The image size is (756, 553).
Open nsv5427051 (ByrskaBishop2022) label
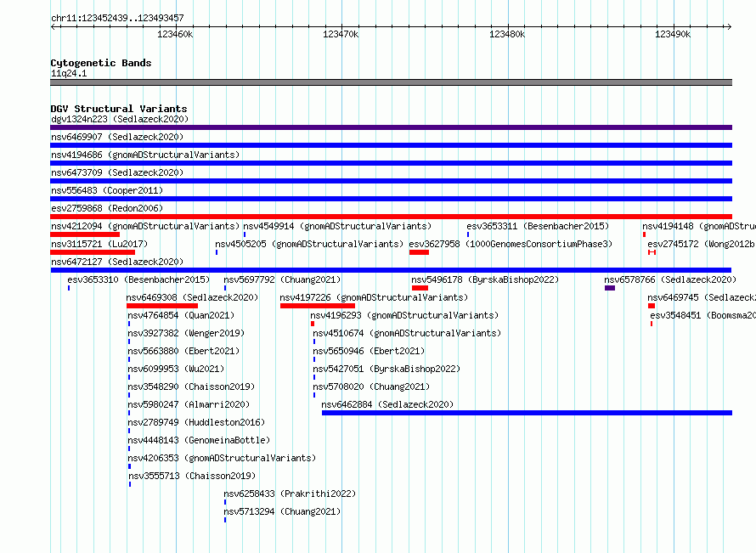tap(386, 369)
